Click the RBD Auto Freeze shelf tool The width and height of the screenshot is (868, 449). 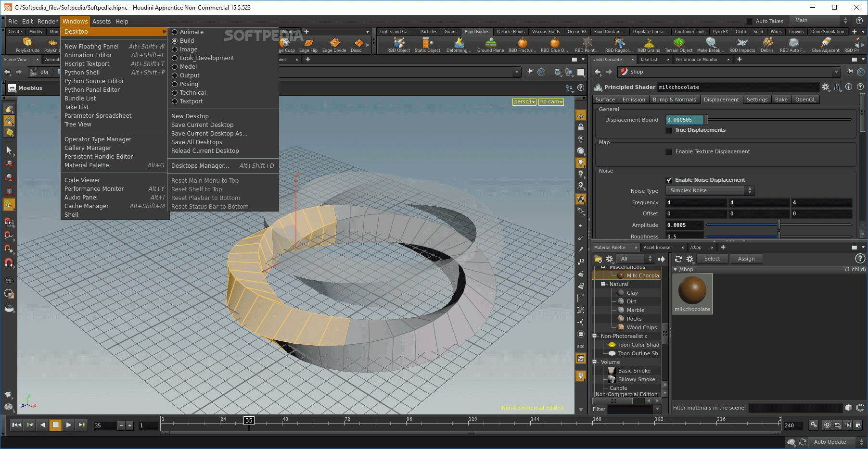(x=793, y=45)
